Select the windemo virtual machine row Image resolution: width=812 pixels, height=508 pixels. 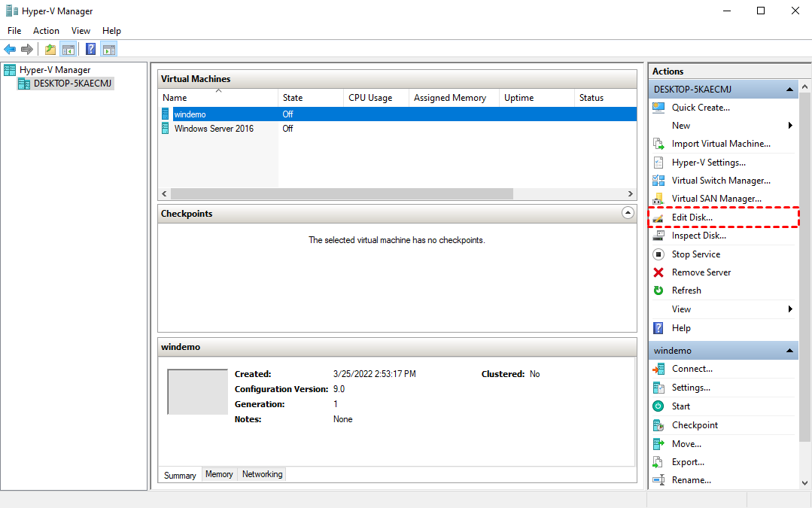397,114
